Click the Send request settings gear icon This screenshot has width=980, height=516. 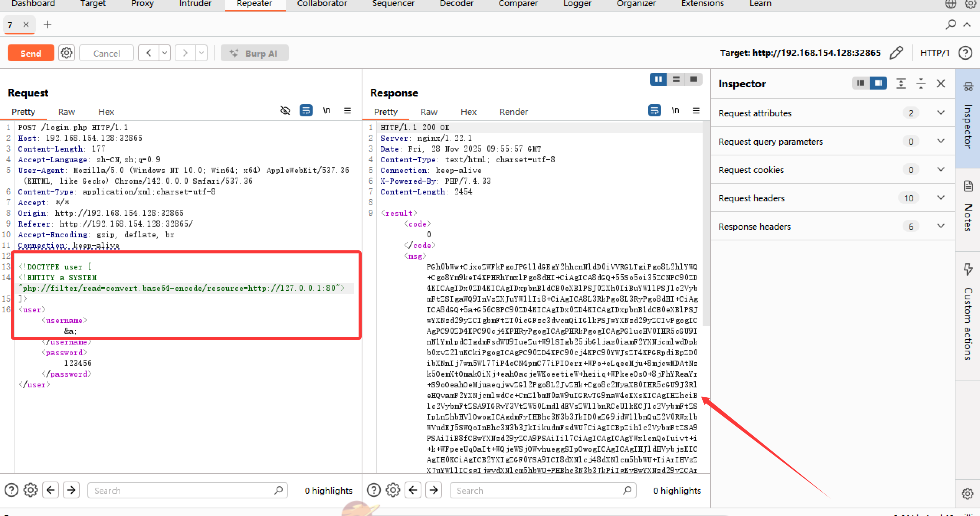click(67, 53)
